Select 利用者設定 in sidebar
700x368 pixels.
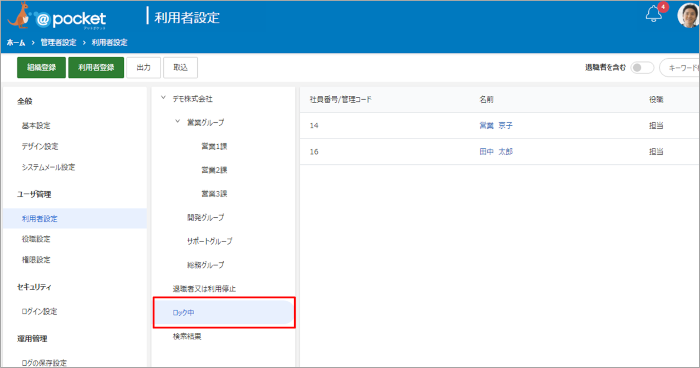[75, 218]
